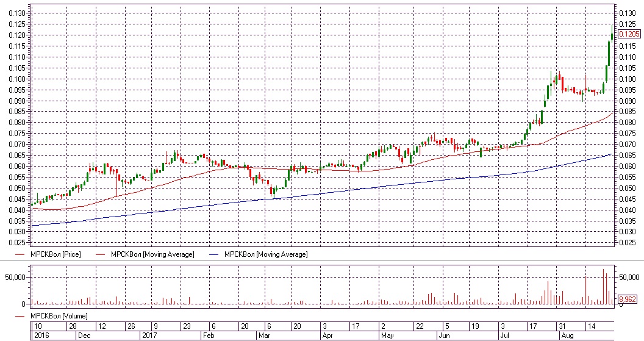
Task: Click the 2017 year label on the date axis
Action: click(x=149, y=336)
